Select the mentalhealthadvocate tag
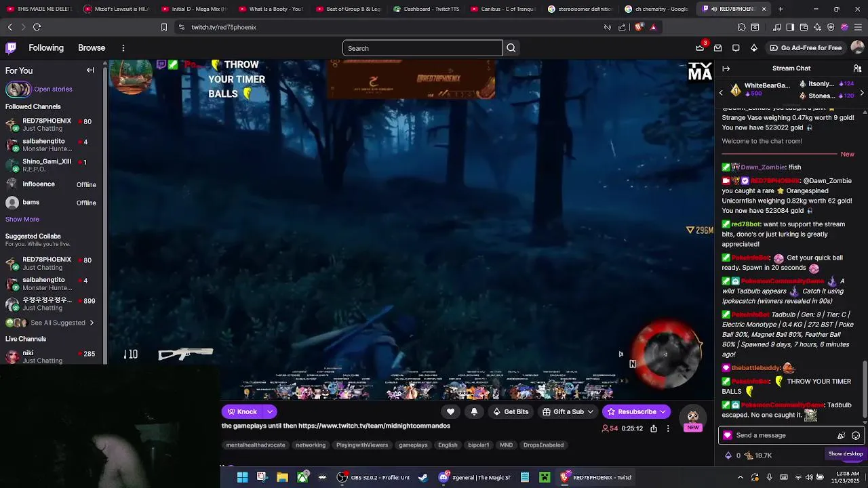 pyautogui.click(x=256, y=445)
